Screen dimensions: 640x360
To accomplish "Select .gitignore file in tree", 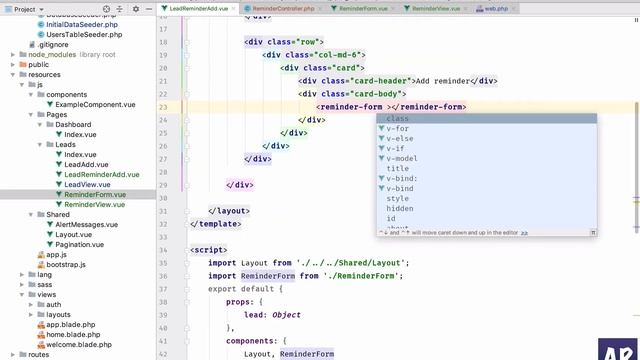I will point(53,44).
